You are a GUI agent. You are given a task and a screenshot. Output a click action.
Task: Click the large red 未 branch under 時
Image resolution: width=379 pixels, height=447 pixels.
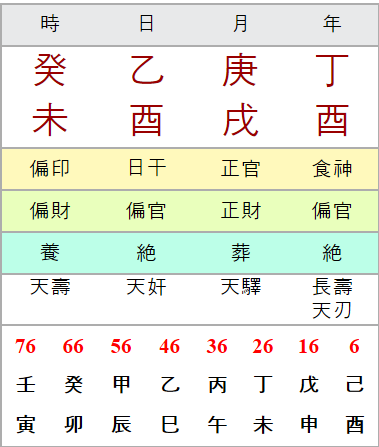click(x=50, y=119)
